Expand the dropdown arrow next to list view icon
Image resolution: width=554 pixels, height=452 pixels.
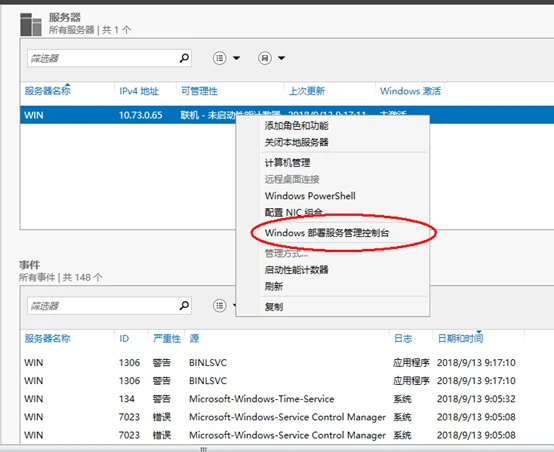coord(236,58)
